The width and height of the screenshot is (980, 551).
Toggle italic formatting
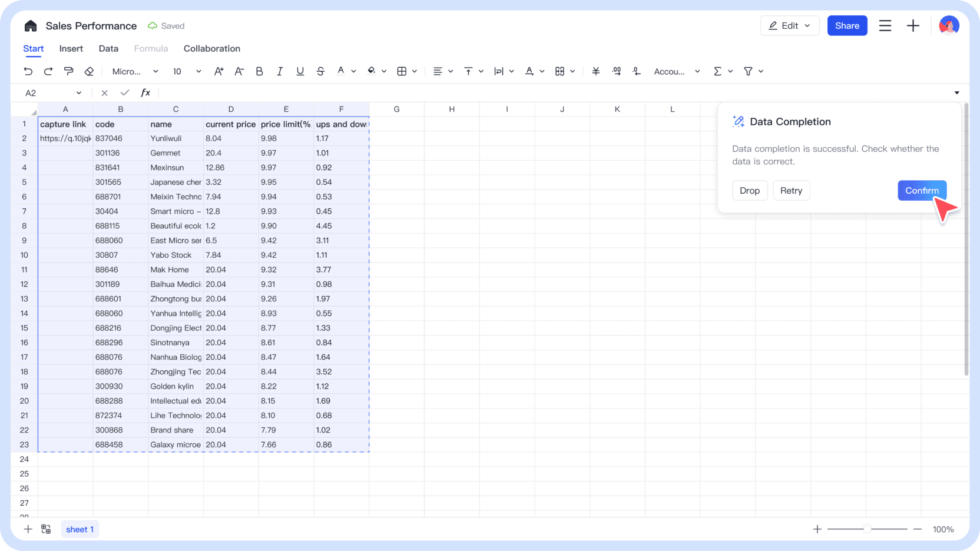pyautogui.click(x=280, y=71)
